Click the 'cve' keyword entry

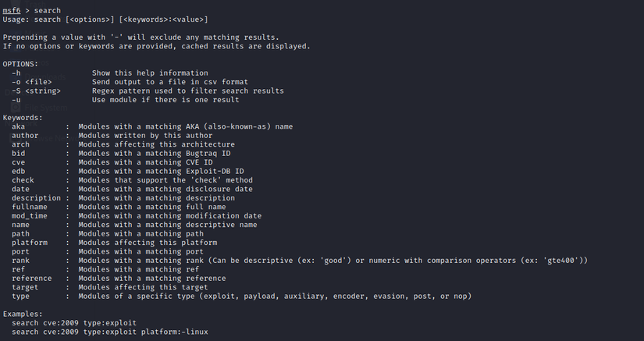pos(19,162)
